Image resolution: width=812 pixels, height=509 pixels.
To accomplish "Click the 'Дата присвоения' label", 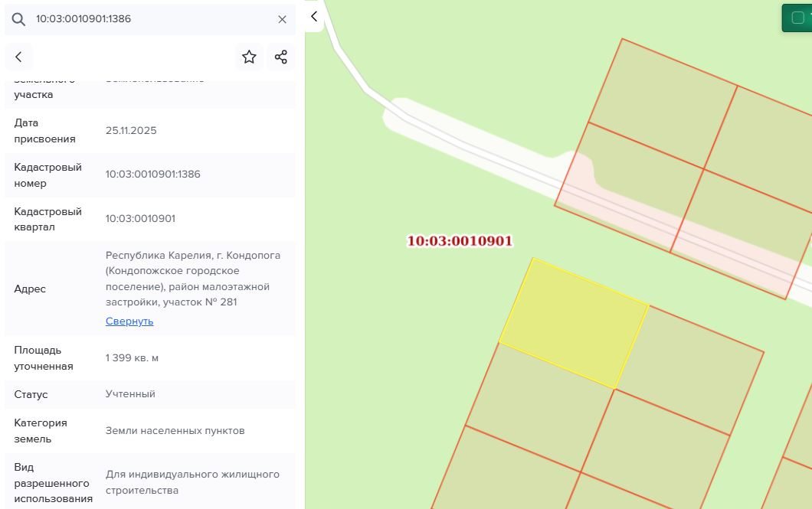I will coord(44,131).
